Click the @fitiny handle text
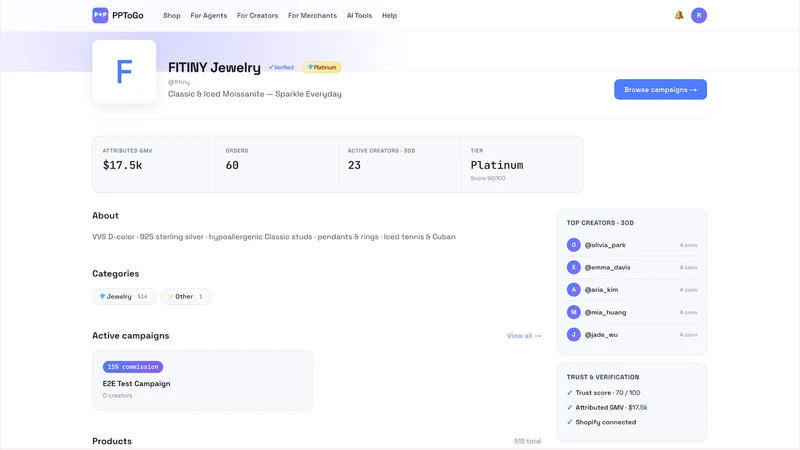The width and height of the screenshot is (800, 450). 179,82
